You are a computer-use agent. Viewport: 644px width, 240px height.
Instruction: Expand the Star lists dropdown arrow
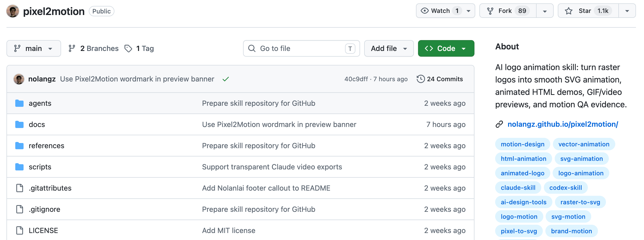pyautogui.click(x=627, y=11)
